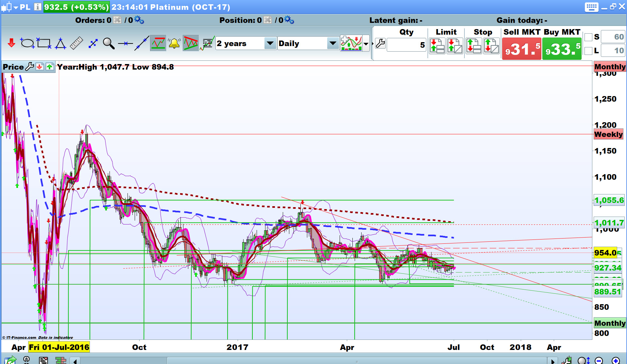Click the L value field showing 10
Image resolution: width=627 pixels, height=364 pixels.
click(x=613, y=51)
